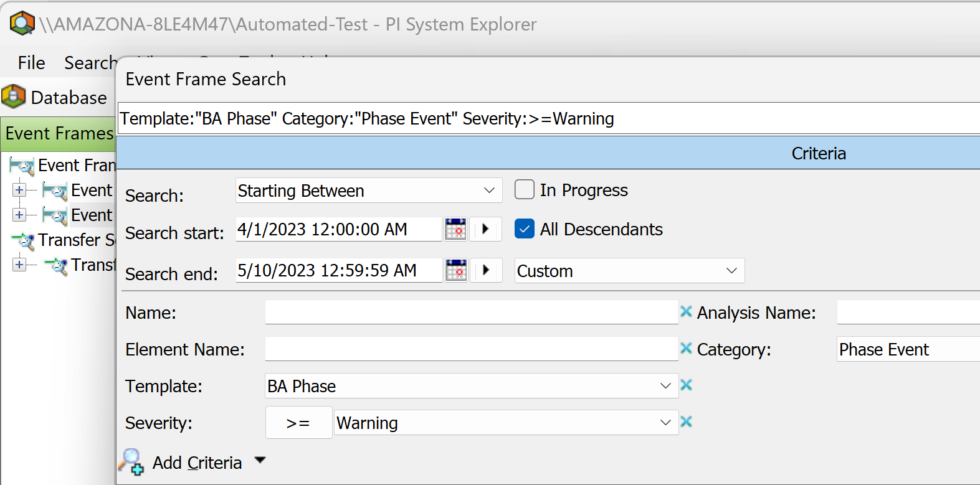Clear the Name criteria with X
980x485 pixels.
(x=686, y=312)
